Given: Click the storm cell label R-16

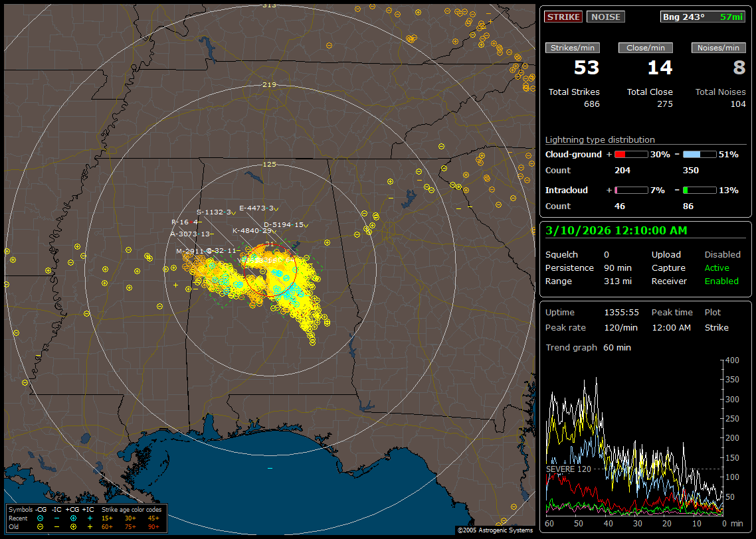Looking at the screenshot, I should [x=181, y=222].
